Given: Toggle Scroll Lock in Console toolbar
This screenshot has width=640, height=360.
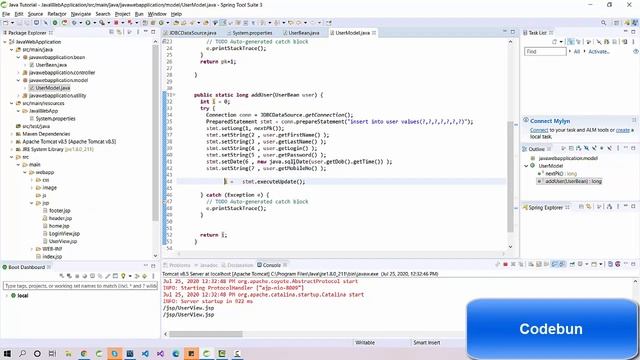Looking at the screenshot, I should tap(539, 264).
